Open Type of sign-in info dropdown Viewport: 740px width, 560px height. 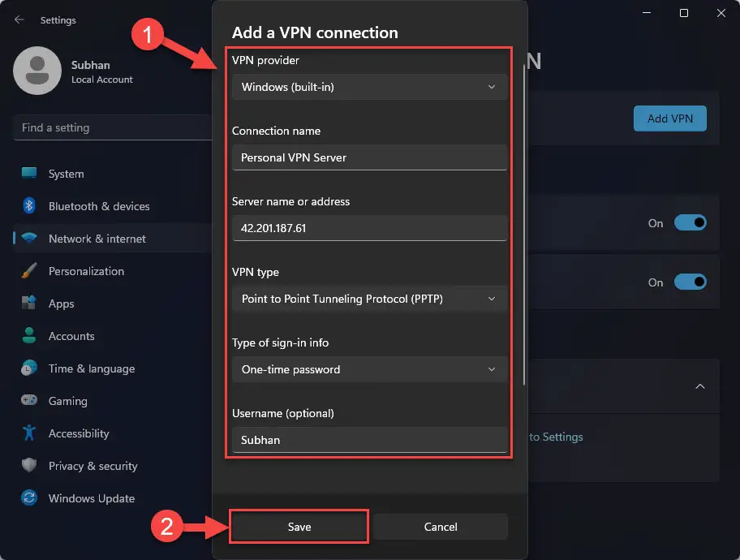click(369, 369)
